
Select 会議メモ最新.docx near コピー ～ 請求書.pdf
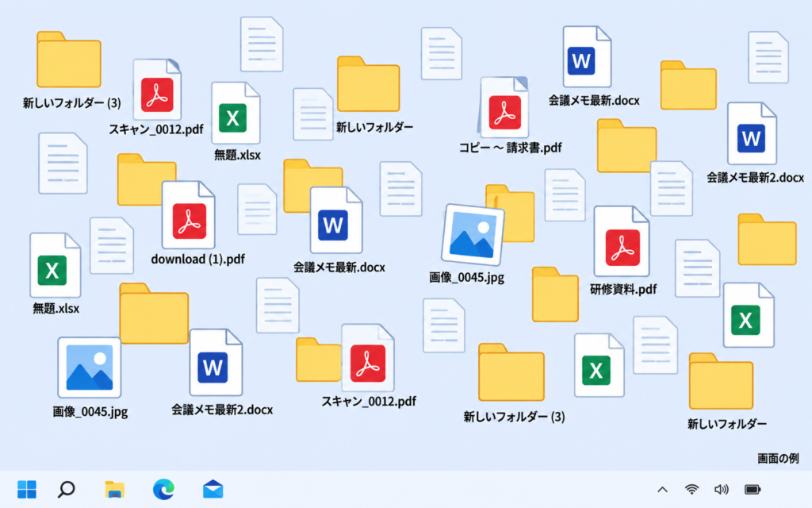[x=587, y=57]
